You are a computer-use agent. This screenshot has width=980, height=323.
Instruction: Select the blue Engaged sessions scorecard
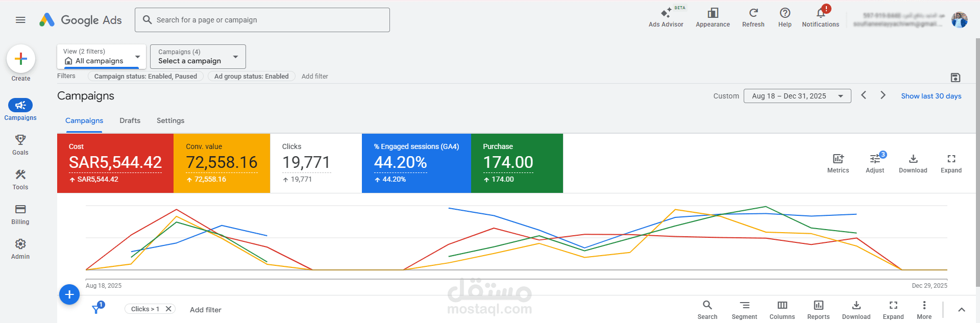coord(416,163)
